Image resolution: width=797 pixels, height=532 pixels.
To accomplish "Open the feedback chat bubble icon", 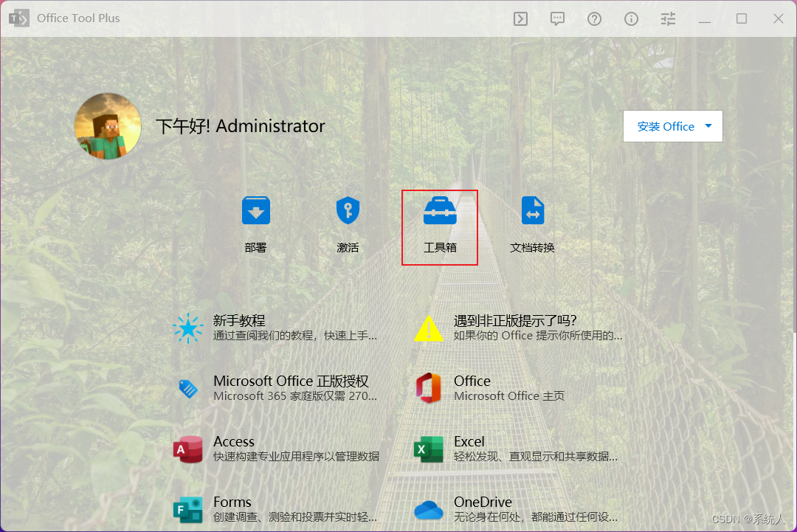I will point(558,18).
